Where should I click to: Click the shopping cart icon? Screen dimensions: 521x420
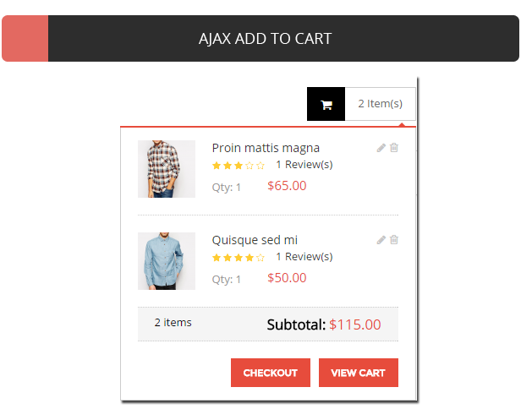click(326, 105)
